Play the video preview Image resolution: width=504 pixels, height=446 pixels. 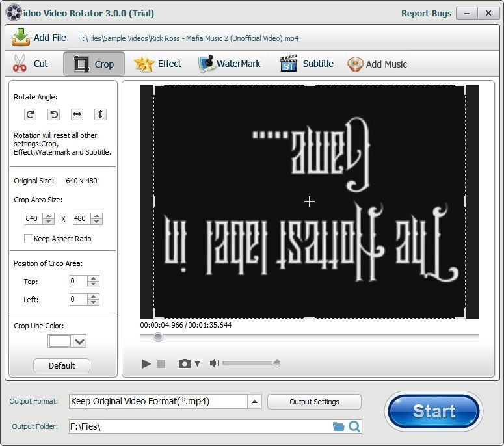tap(146, 363)
